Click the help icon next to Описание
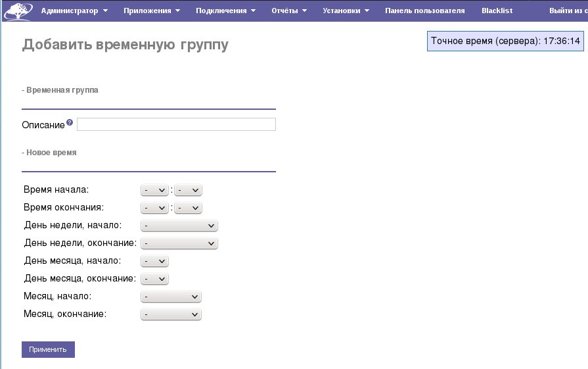This screenshot has height=369, width=588. [x=70, y=122]
